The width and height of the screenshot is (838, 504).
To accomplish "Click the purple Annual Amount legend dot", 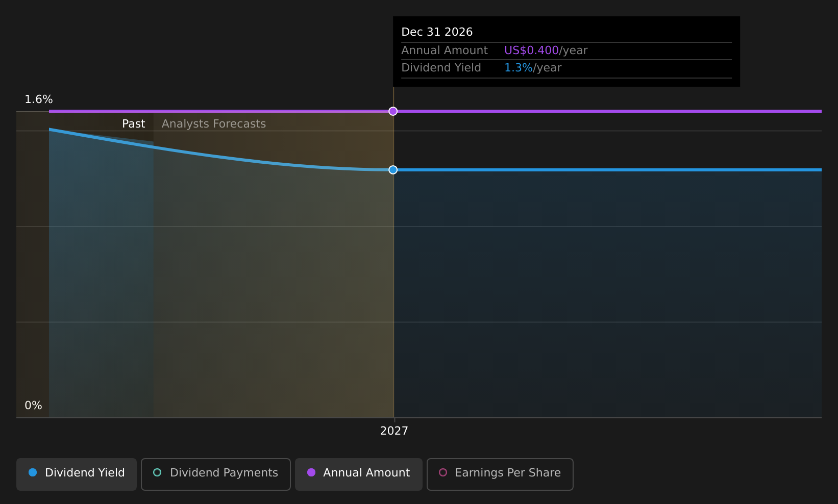I will click(x=311, y=472).
